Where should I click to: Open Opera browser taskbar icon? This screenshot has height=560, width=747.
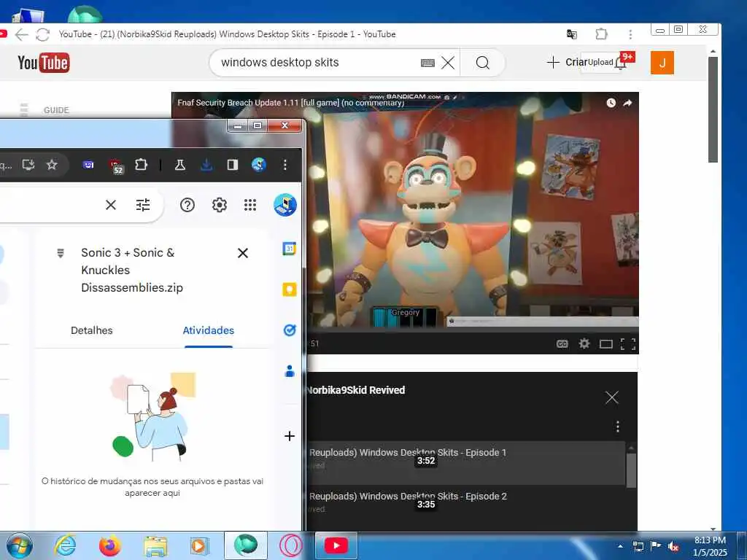(x=290, y=545)
